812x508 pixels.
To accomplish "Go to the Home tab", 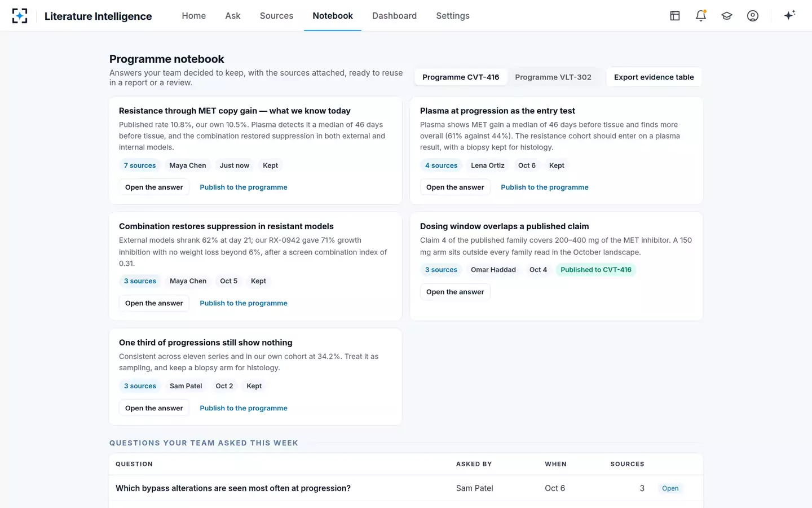I will pos(193,16).
